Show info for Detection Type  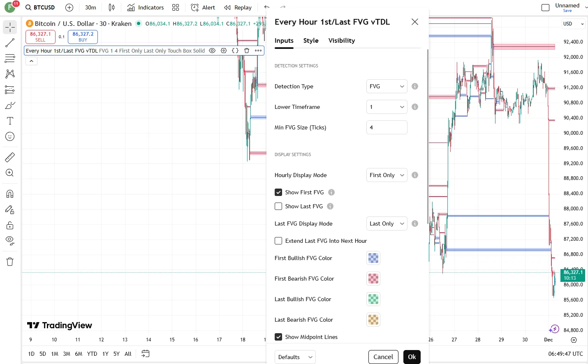coord(415,86)
